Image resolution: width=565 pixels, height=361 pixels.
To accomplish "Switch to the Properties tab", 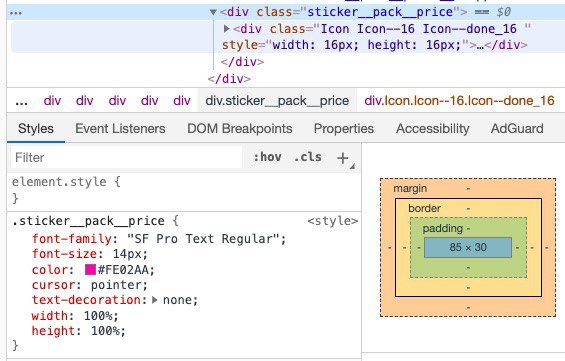I will pyautogui.click(x=344, y=129).
